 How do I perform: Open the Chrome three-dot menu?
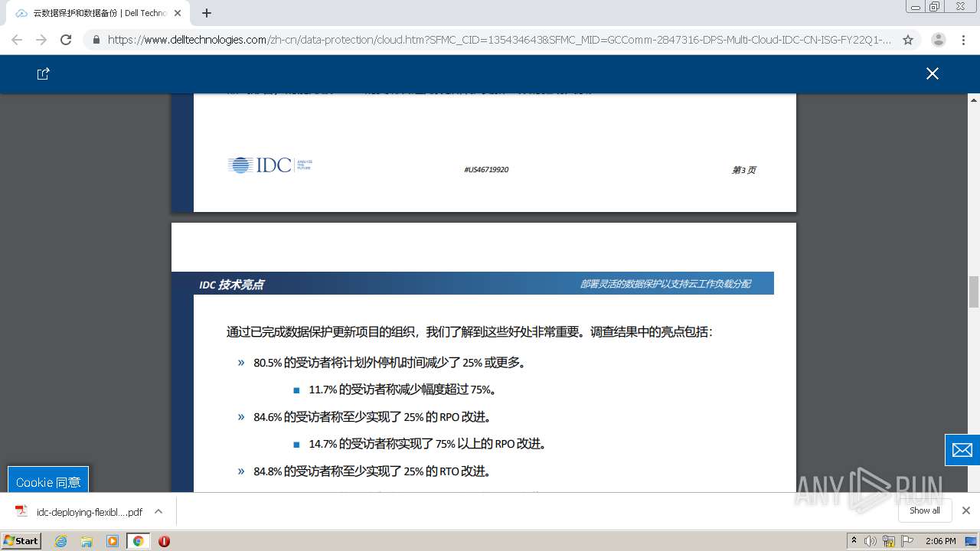click(964, 40)
